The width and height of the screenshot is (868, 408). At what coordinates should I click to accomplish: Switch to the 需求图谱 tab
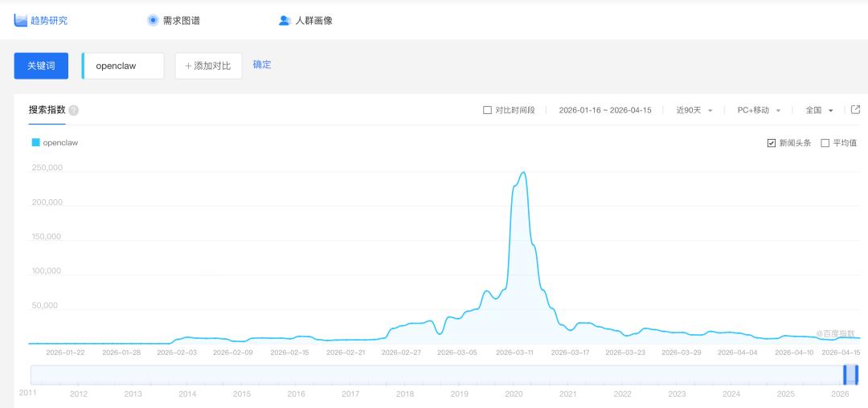(181, 20)
